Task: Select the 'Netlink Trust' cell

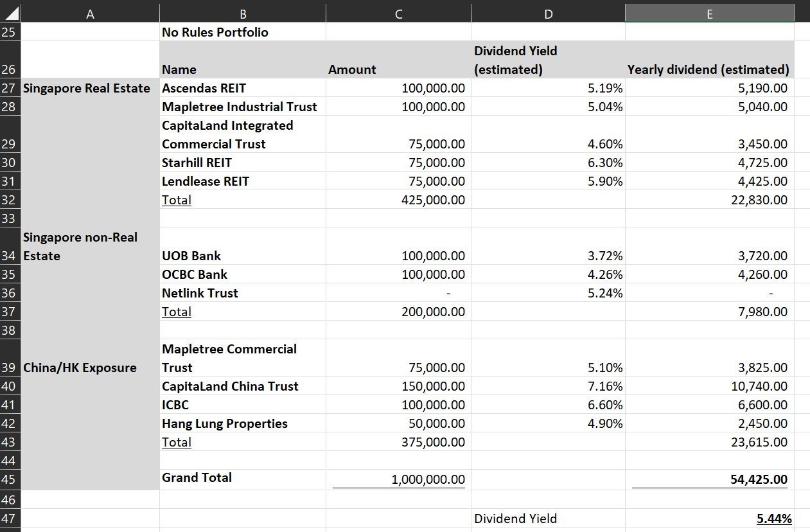Action: [243, 294]
